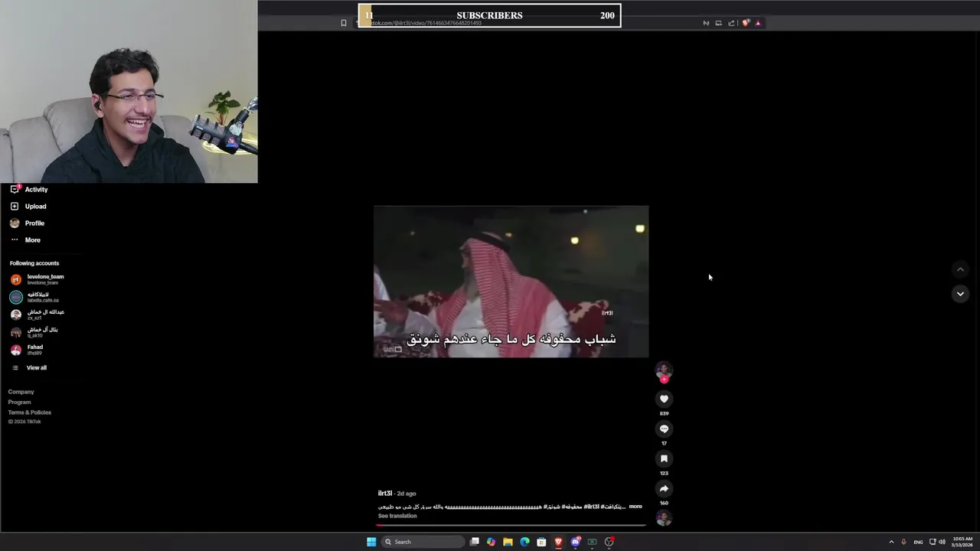Open Task View from taskbar
980x551 pixels.
[475, 542]
